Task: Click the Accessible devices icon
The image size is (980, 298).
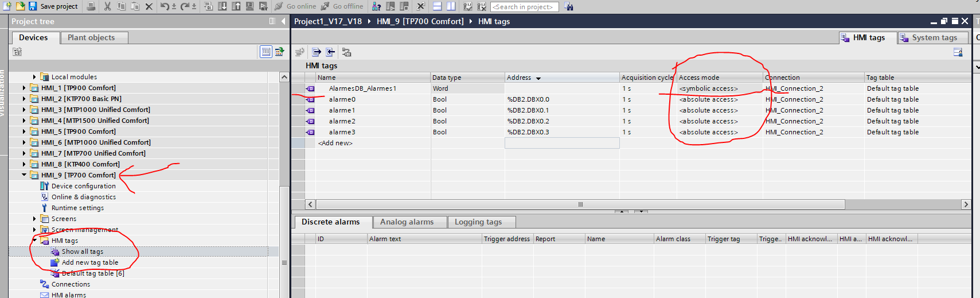Action: pyautogui.click(x=376, y=6)
